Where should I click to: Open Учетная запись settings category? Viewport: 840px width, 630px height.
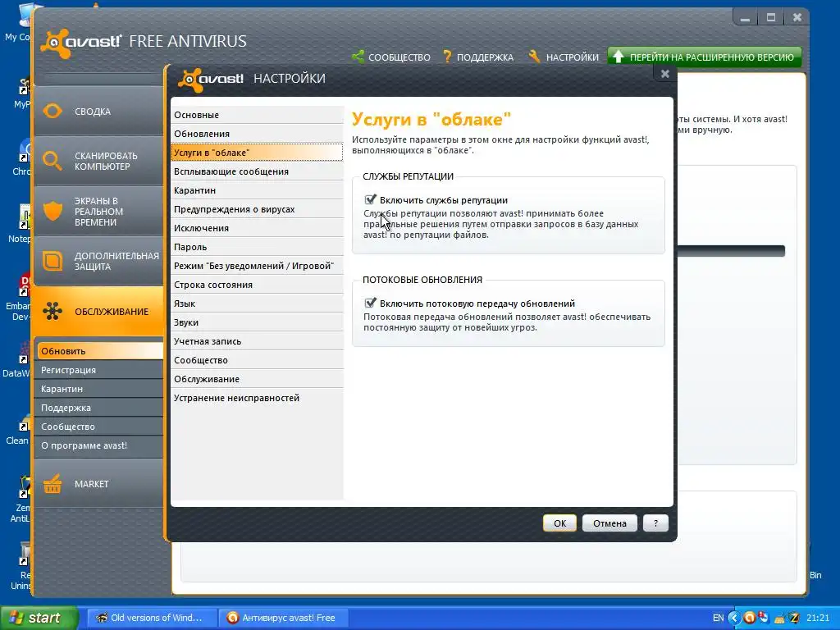click(x=257, y=341)
